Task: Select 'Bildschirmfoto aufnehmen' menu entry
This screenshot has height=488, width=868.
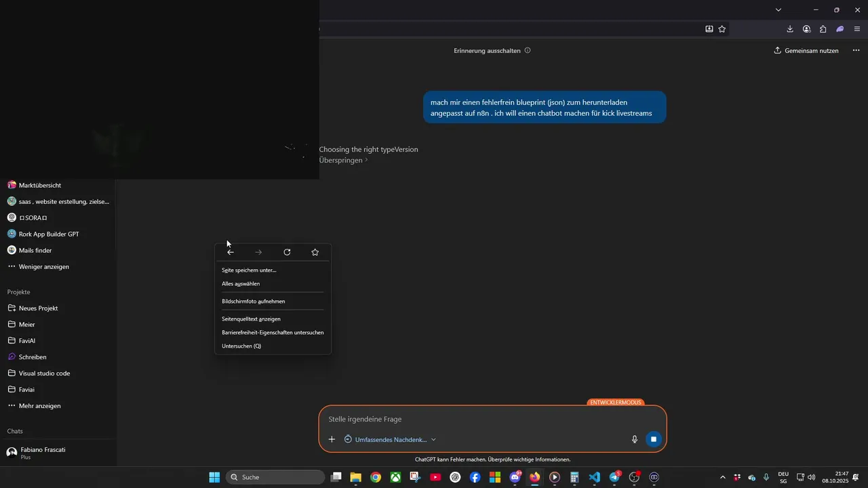Action: 273,301
